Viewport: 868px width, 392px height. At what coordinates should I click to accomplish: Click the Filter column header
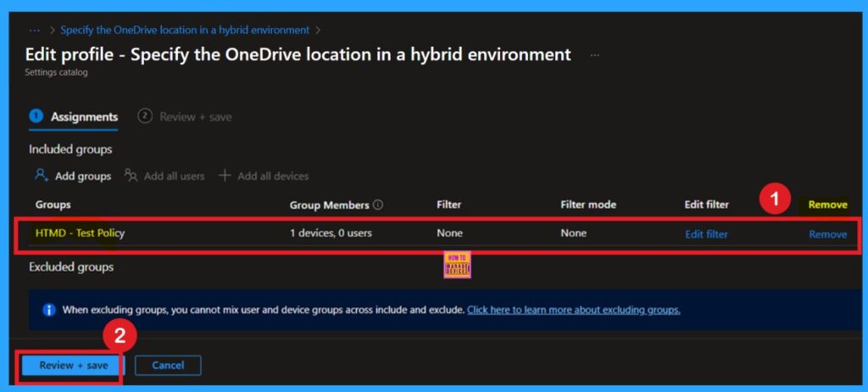point(448,204)
